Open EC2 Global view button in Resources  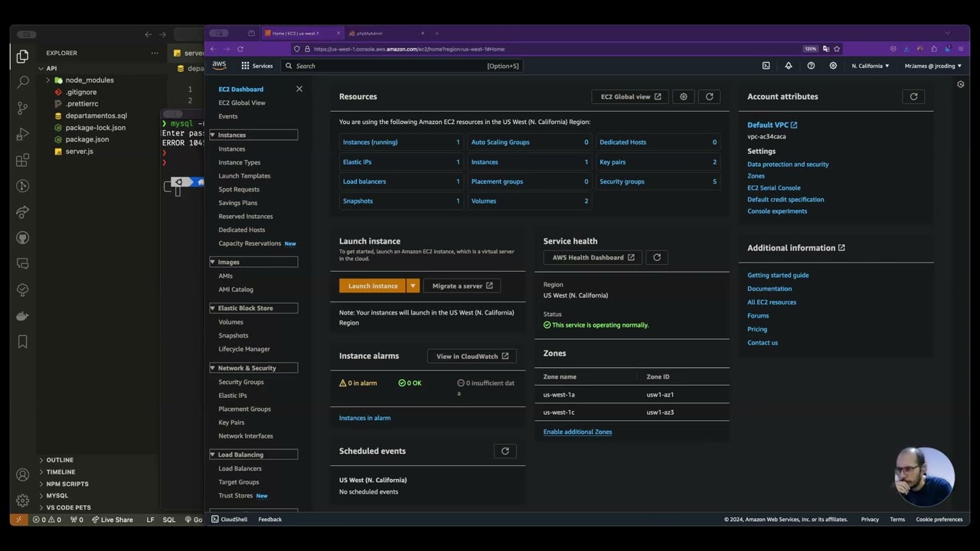pyautogui.click(x=631, y=96)
